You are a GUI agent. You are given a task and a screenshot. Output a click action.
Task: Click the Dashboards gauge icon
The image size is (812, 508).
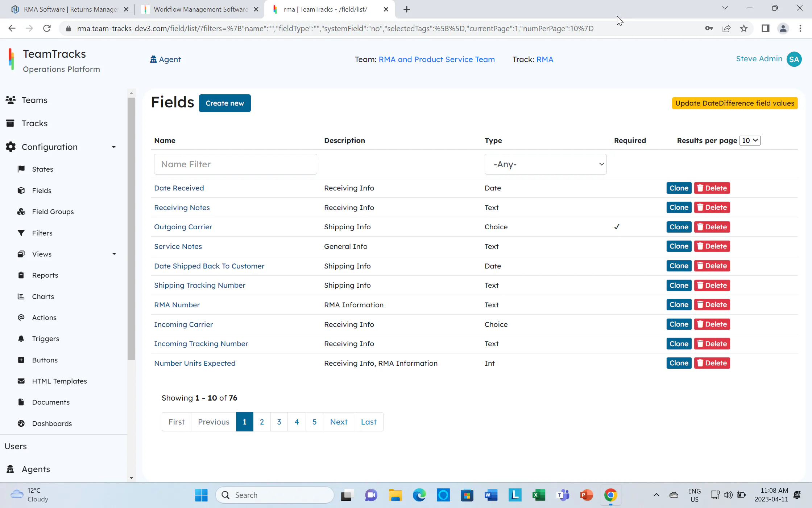21,423
